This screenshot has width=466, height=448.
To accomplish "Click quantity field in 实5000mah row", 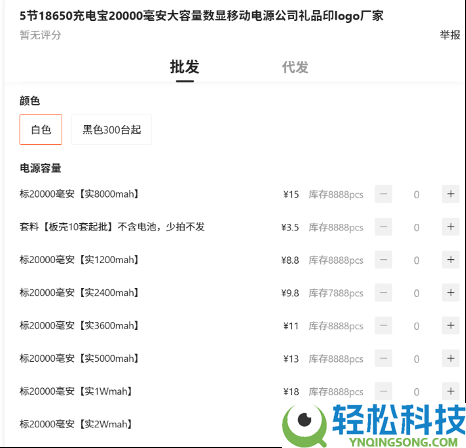I will [x=417, y=359].
